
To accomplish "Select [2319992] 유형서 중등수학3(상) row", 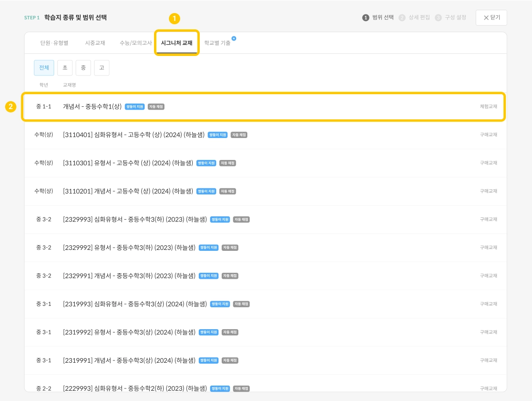I will pyautogui.click(x=266, y=332).
